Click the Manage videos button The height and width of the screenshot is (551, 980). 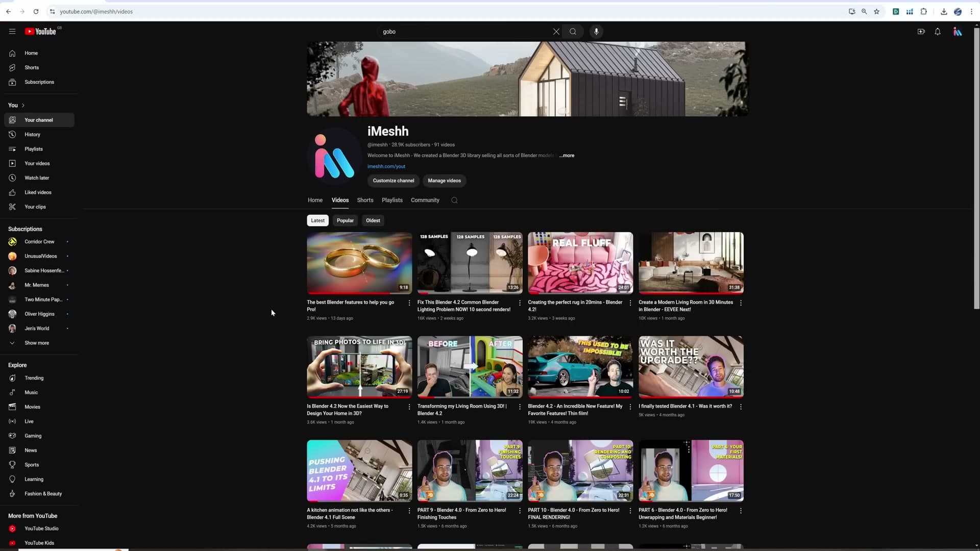click(x=444, y=181)
